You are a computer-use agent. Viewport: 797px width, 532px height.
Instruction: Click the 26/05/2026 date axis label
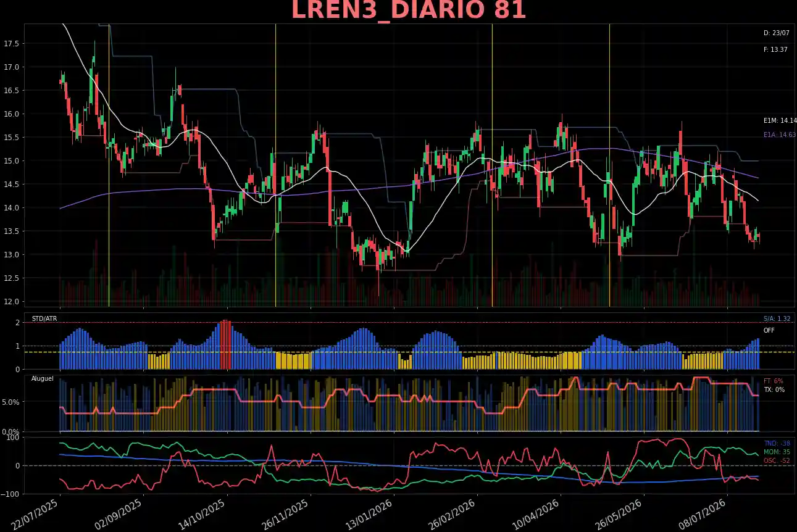(x=619, y=515)
